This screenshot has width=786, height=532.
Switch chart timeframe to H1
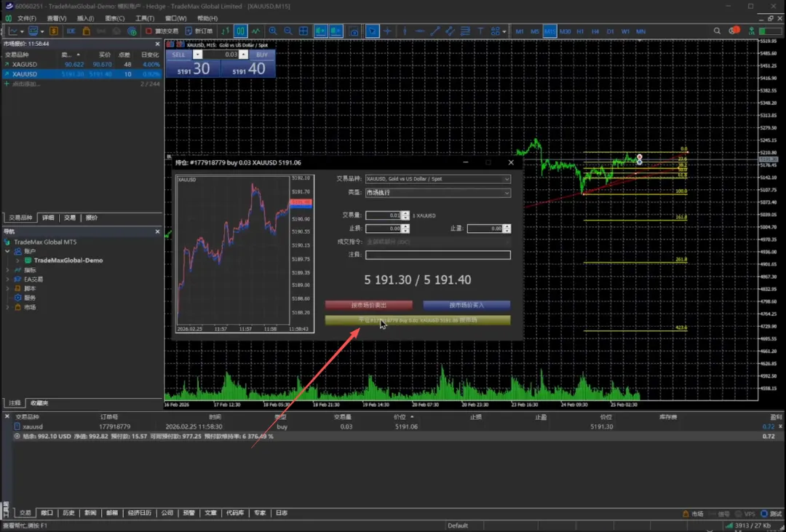580,31
